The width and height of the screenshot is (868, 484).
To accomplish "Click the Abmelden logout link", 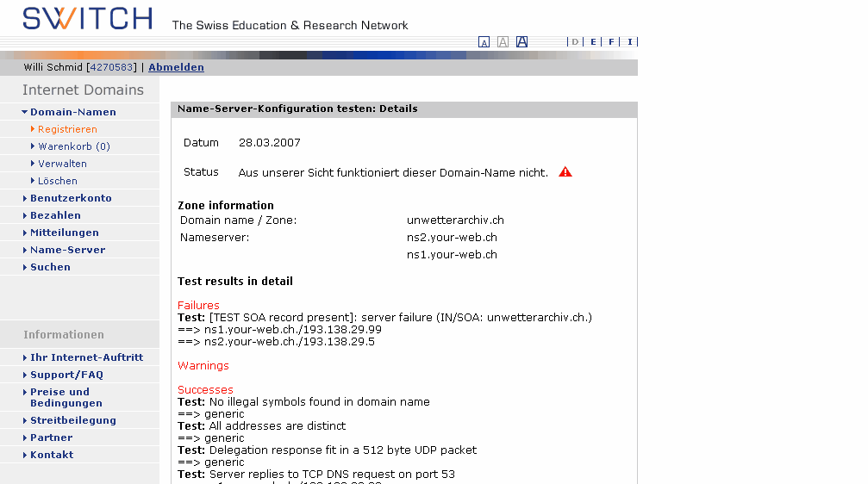I will 176,67.
